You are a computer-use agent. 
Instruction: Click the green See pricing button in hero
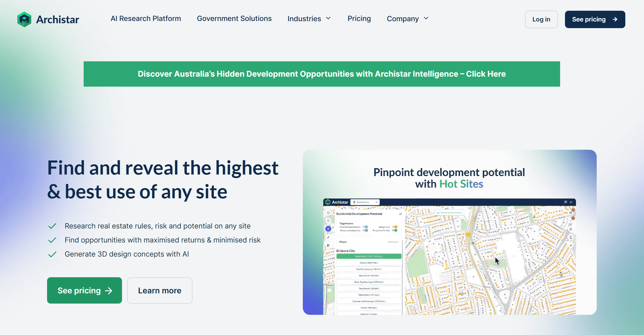click(x=84, y=291)
